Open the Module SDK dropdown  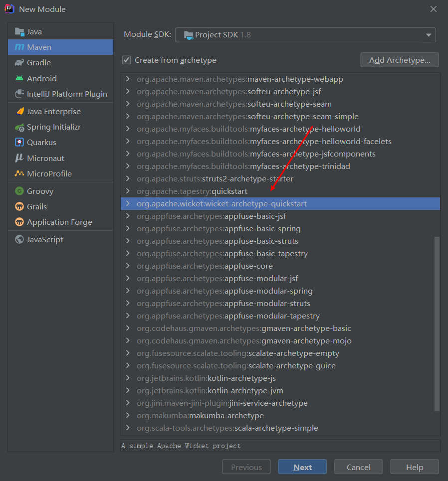[x=305, y=35]
